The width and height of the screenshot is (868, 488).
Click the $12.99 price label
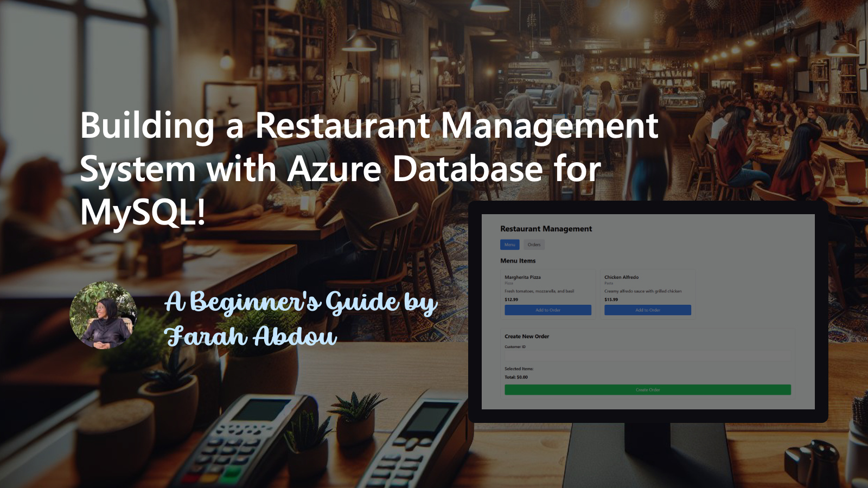click(x=511, y=299)
